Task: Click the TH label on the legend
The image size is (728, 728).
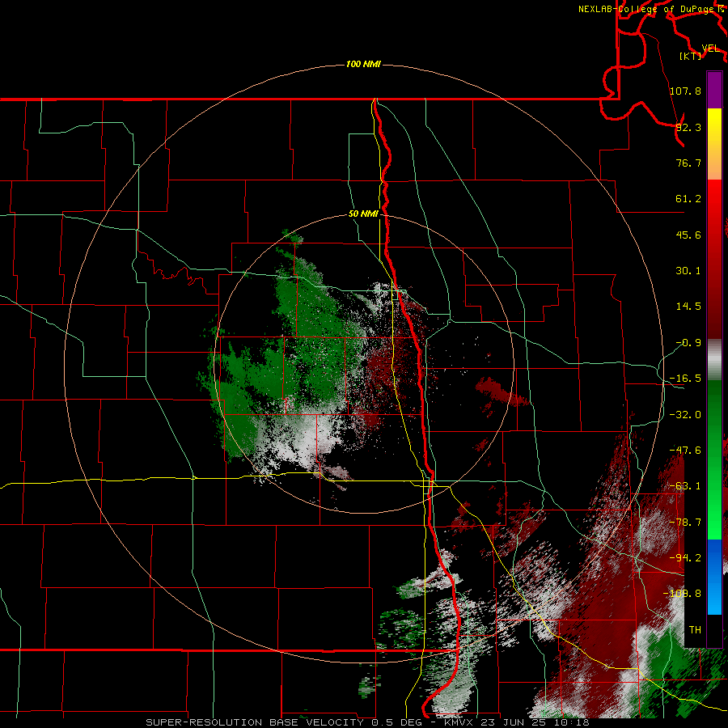Action: [x=695, y=630]
